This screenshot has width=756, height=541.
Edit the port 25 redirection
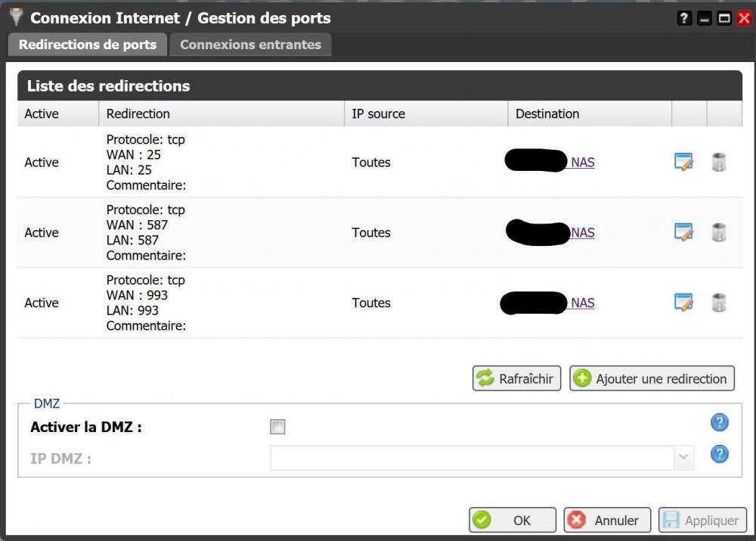(x=683, y=162)
